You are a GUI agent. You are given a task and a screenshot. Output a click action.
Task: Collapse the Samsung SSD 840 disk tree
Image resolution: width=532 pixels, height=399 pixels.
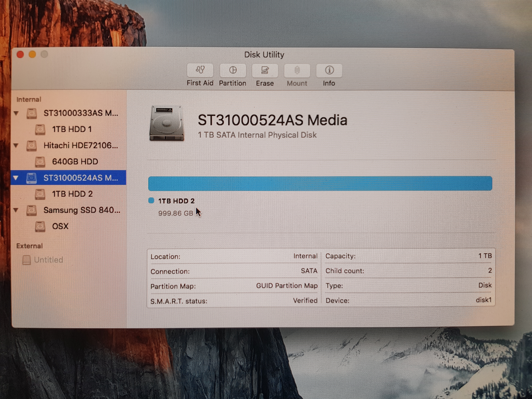click(16, 210)
